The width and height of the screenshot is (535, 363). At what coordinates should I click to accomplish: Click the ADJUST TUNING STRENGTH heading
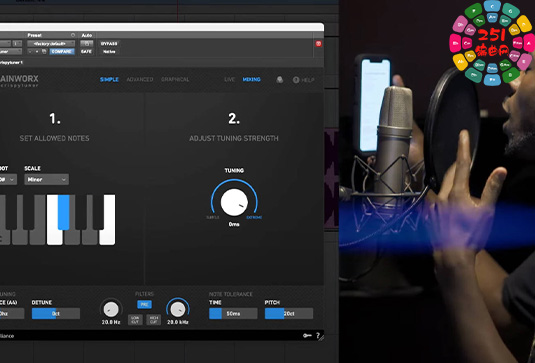[234, 138]
